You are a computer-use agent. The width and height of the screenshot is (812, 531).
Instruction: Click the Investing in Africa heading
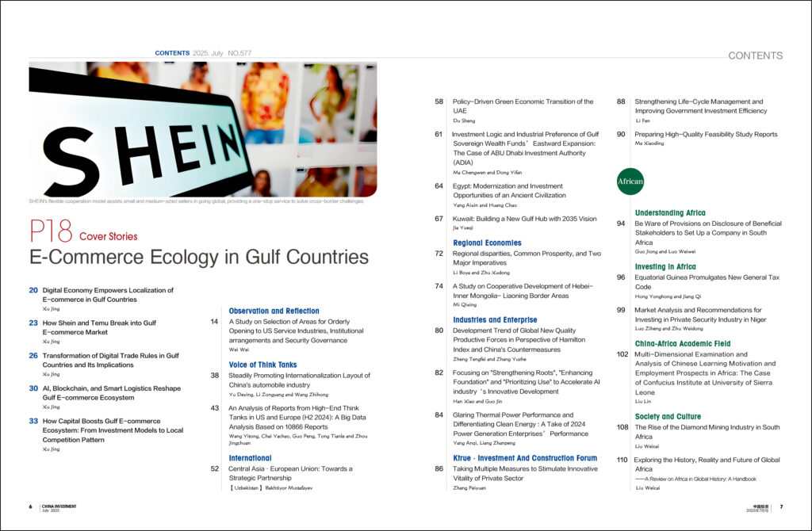pos(665,266)
